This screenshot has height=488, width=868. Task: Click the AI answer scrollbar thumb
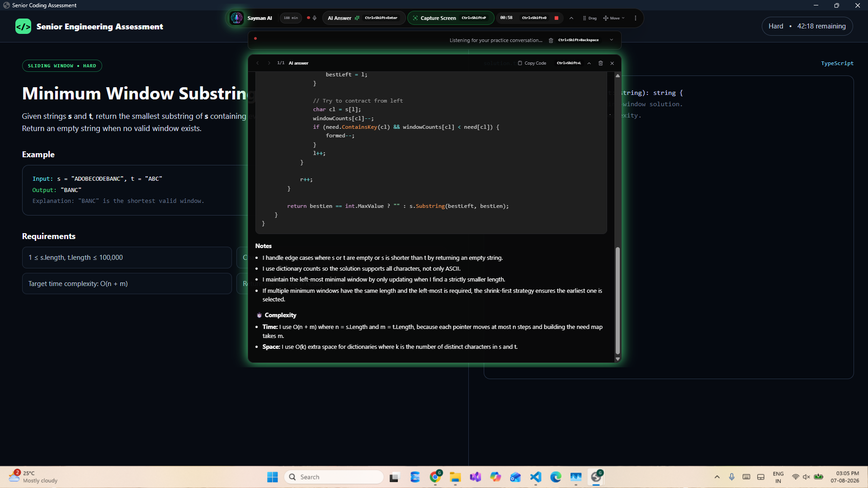pyautogui.click(x=618, y=300)
